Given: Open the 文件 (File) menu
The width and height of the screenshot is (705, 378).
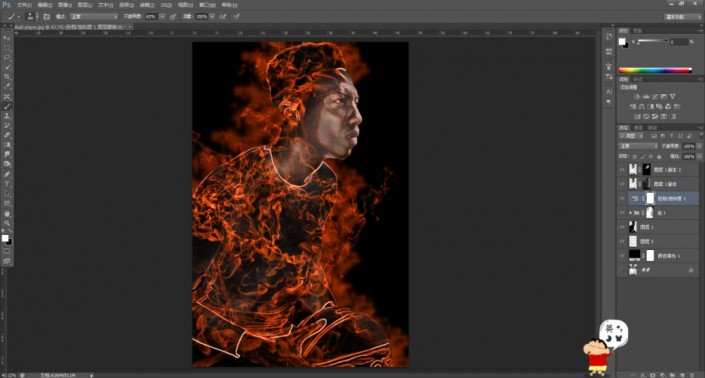Looking at the screenshot, I should (24, 5).
